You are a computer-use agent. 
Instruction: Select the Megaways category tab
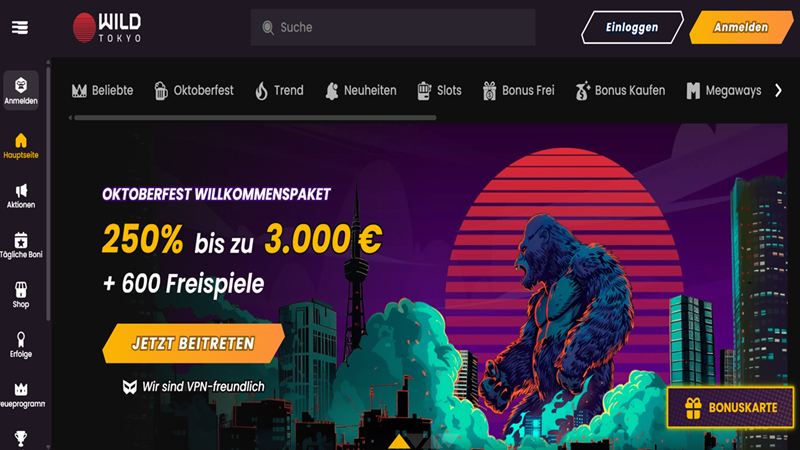(723, 91)
